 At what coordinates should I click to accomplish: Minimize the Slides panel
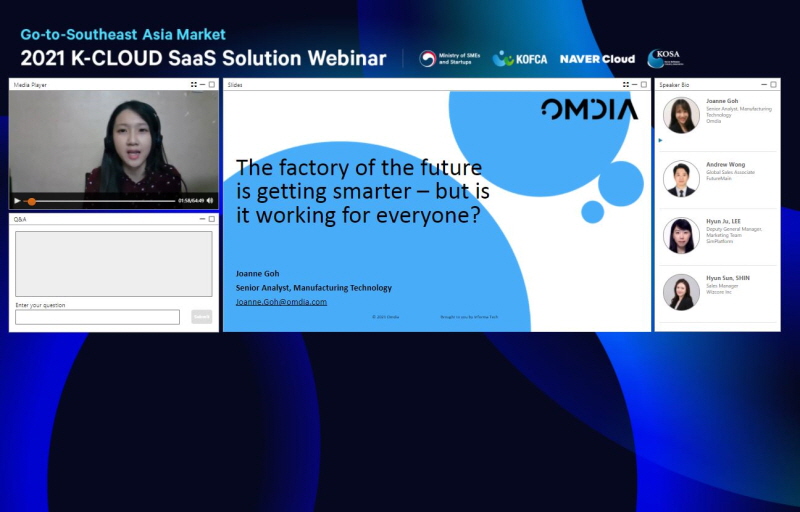coord(634,85)
